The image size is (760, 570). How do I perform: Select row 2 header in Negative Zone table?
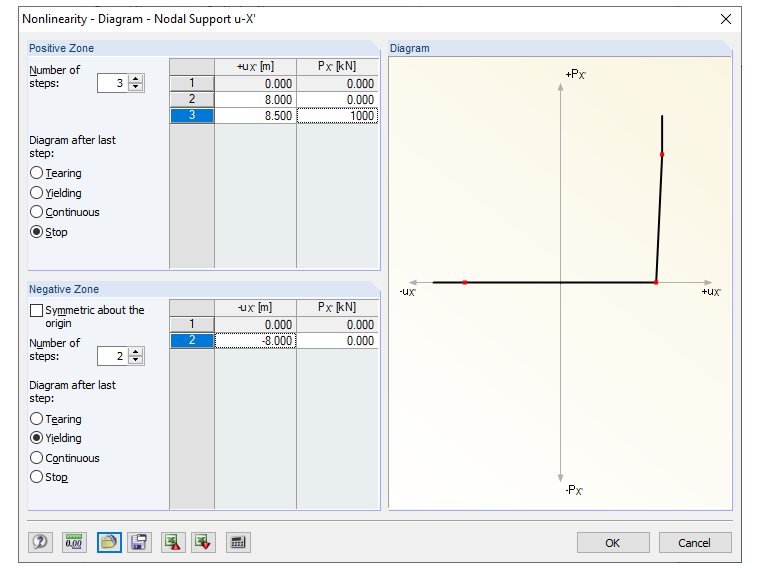192,340
